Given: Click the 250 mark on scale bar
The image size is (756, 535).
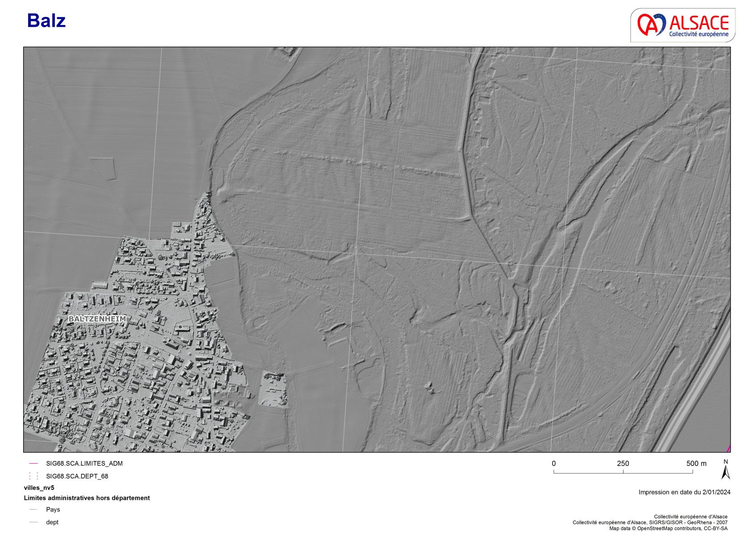Looking at the screenshot, I should click(623, 464).
